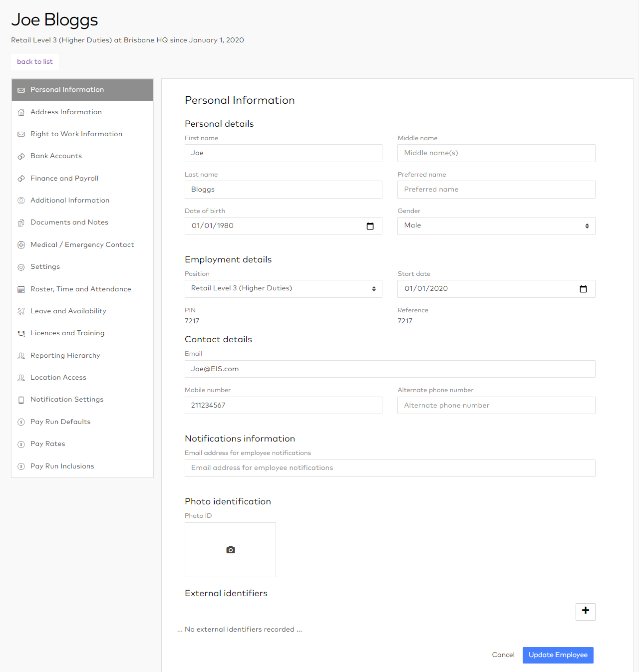Click the document icon beside Documents and Notes

(21, 223)
